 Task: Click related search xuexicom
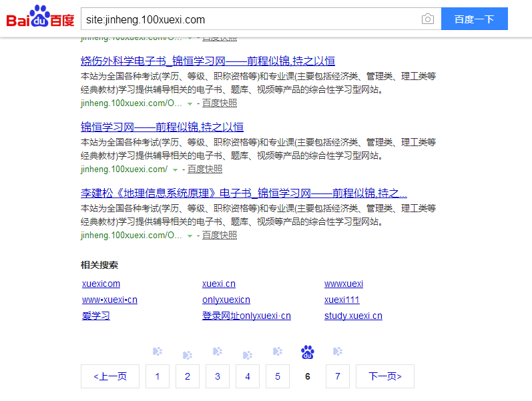pos(101,284)
